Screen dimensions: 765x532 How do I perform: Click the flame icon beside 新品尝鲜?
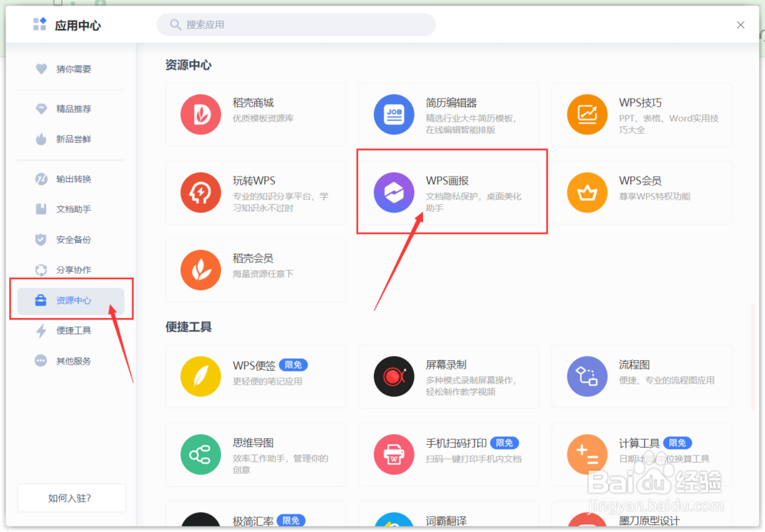pyautogui.click(x=41, y=139)
